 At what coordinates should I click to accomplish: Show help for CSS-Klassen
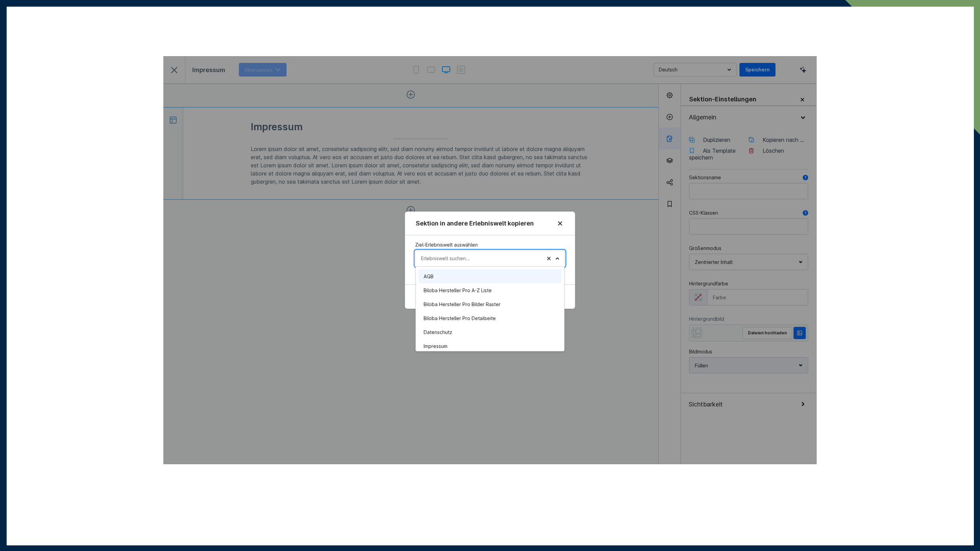(805, 213)
